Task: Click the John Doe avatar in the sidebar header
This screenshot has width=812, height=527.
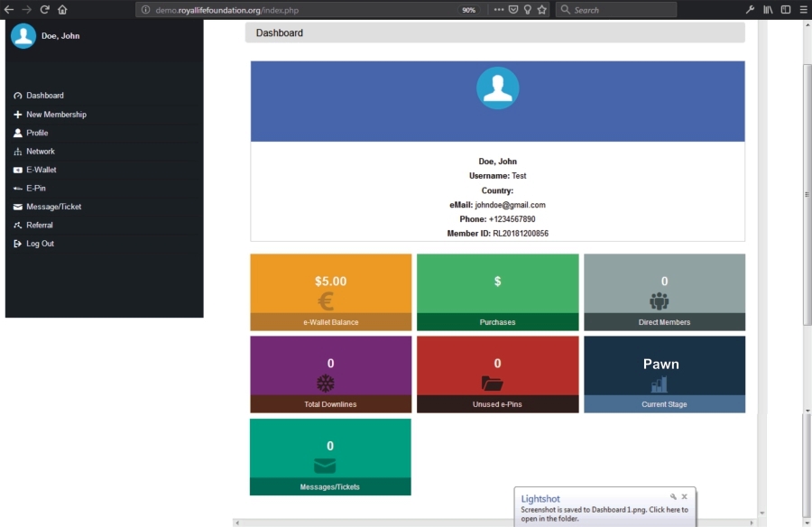Action: click(x=23, y=36)
